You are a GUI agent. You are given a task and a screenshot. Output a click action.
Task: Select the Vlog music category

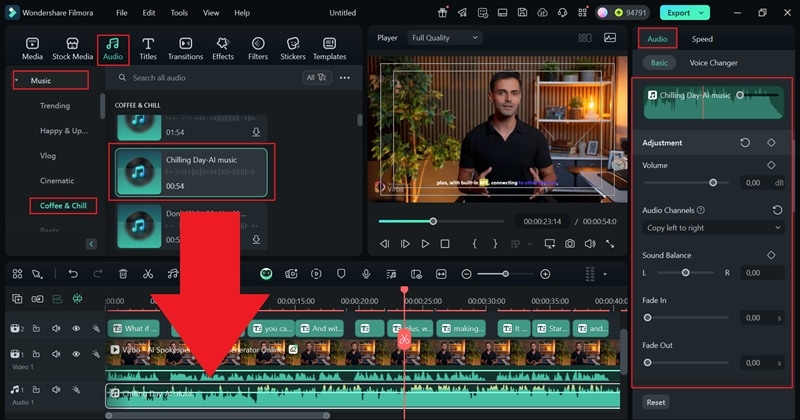coord(48,156)
